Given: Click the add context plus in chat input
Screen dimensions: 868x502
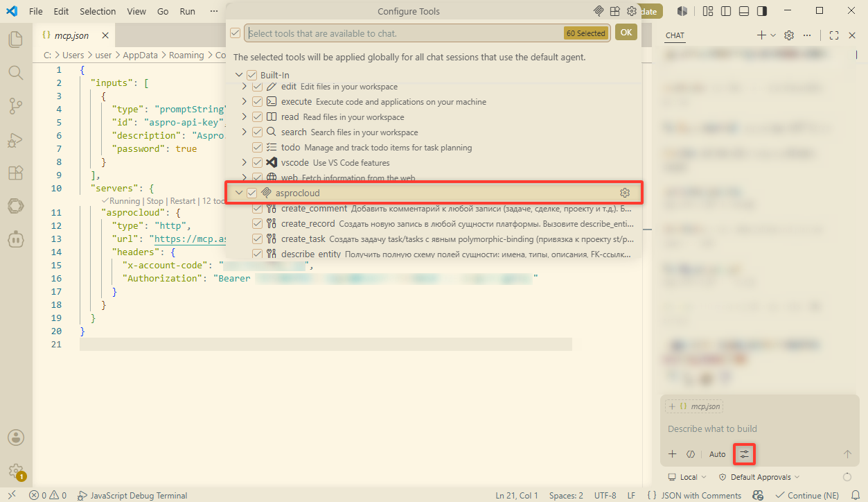Looking at the screenshot, I should point(672,454).
